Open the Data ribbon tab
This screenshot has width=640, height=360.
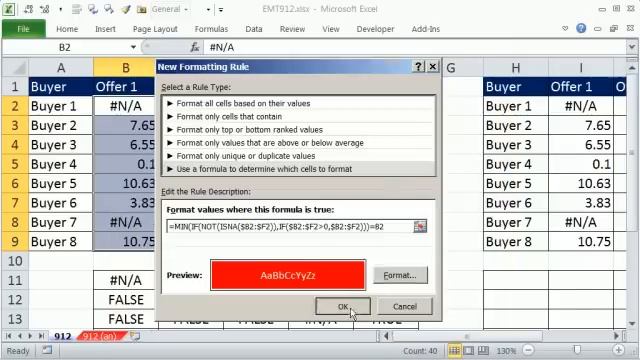[253, 29]
